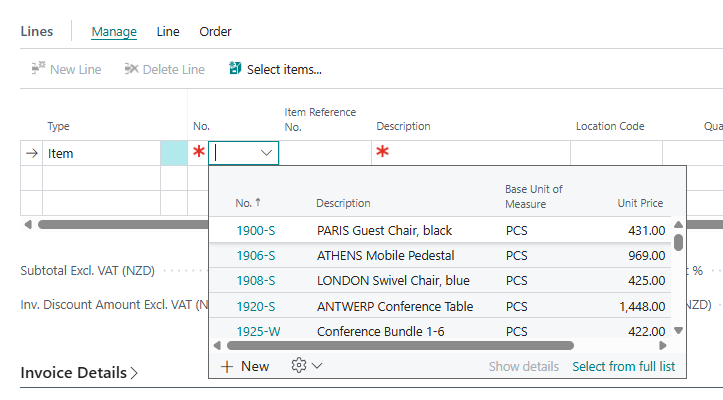Viewport: 723px width, 400px height.
Task: Click the lookup scroll down arrow
Action: [678, 330]
